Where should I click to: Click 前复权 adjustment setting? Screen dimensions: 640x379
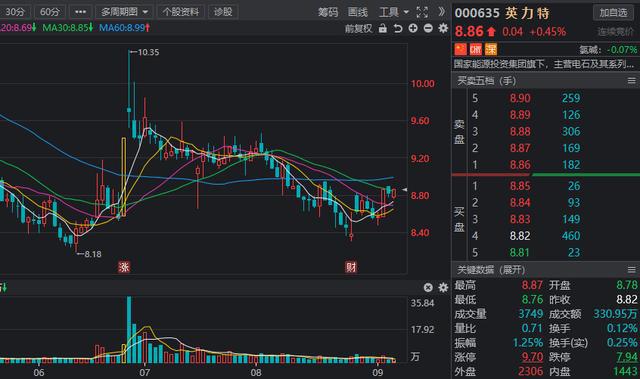pyautogui.click(x=358, y=29)
